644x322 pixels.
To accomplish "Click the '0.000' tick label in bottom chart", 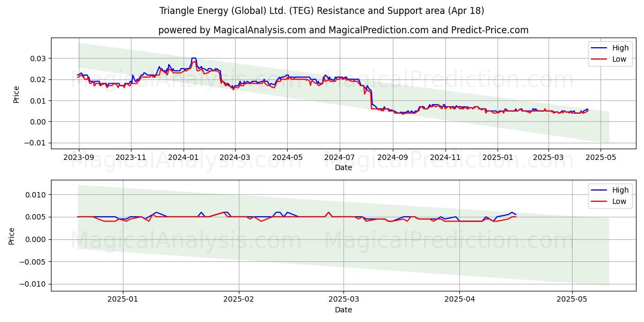I will click(36, 239).
